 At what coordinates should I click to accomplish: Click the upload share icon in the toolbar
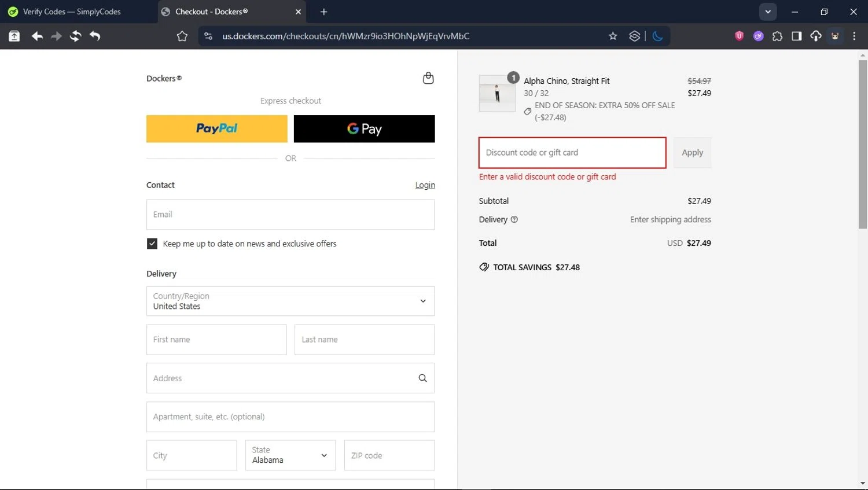click(14, 36)
